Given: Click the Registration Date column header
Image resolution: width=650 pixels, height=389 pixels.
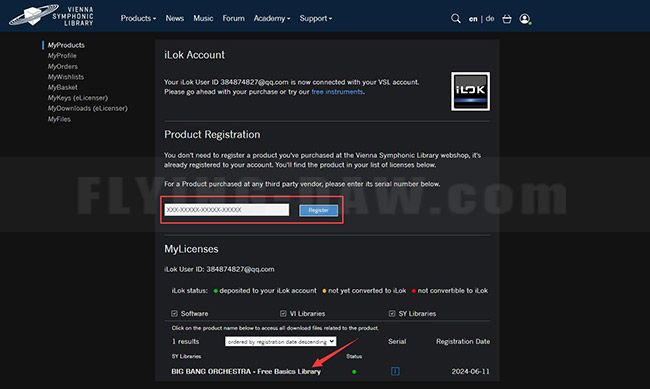Looking at the screenshot, I should tap(463, 342).
